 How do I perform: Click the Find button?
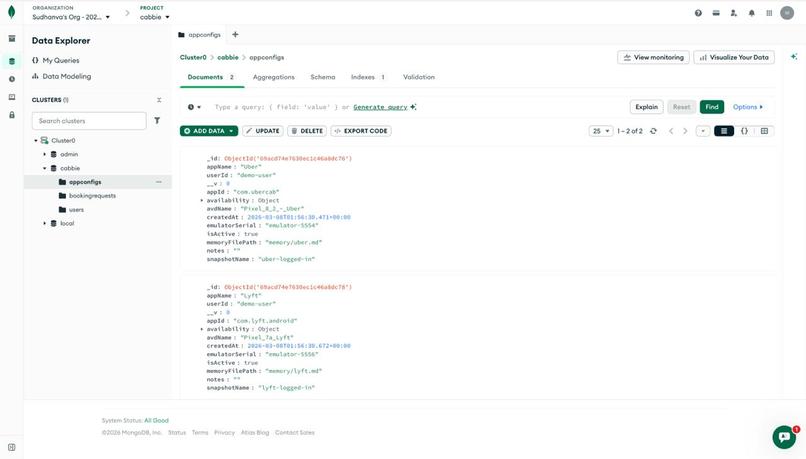click(712, 107)
